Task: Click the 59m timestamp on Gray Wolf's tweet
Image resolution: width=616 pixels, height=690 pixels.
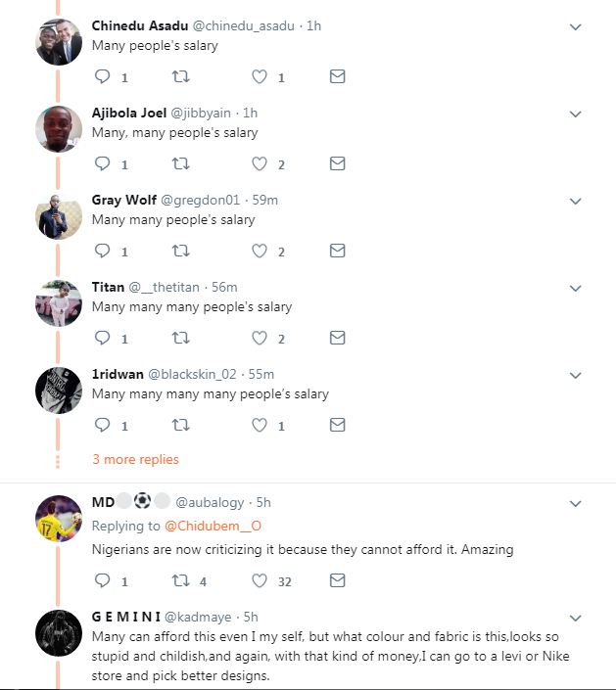Action: (x=265, y=200)
